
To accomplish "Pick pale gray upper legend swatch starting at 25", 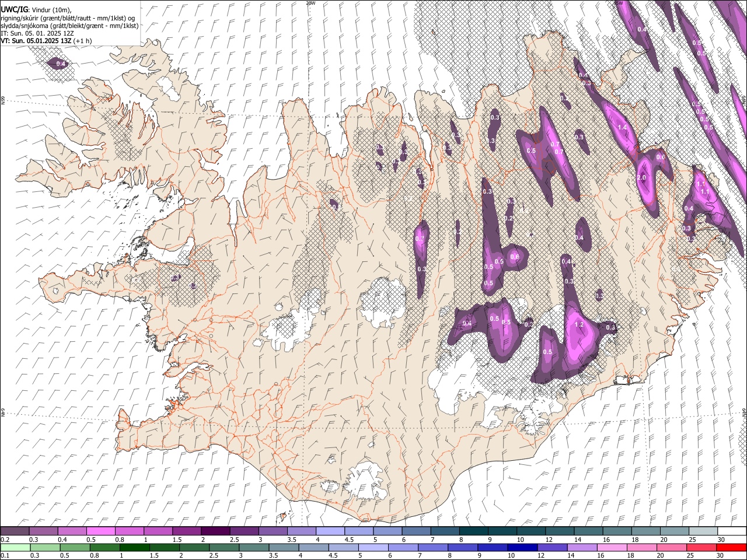I will pos(703,531).
